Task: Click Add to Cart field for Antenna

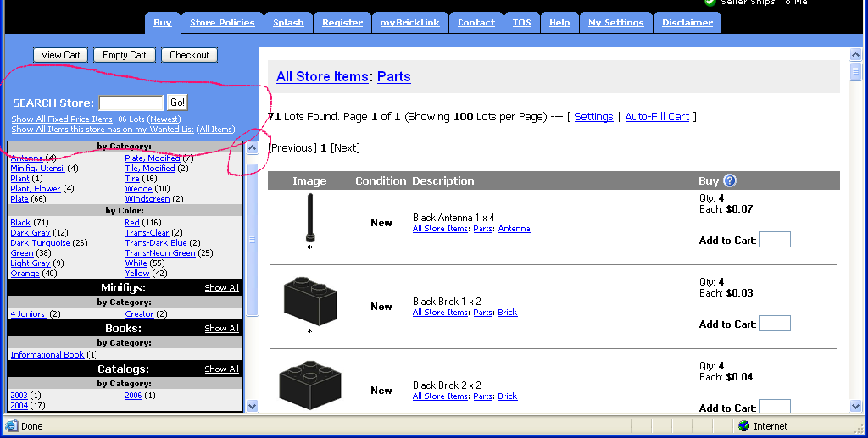Action: point(775,240)
